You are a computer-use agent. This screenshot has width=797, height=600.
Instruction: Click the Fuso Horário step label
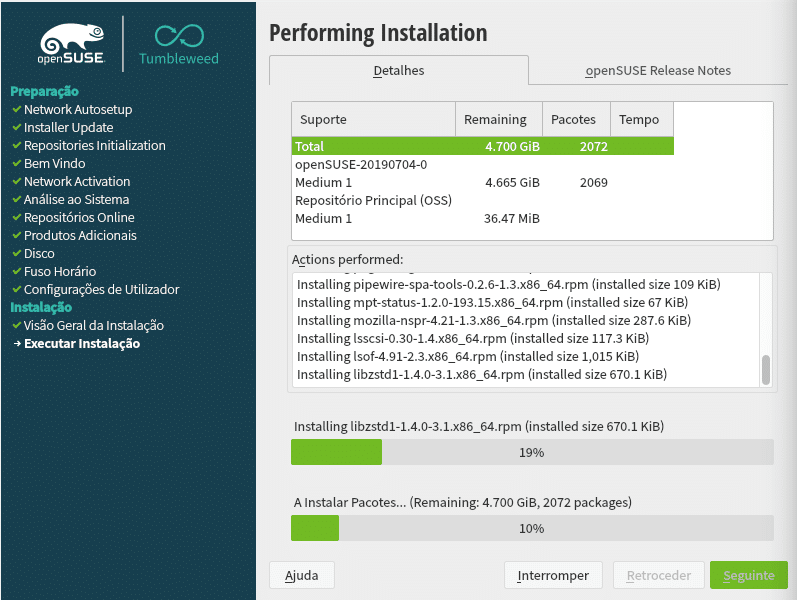60,272
